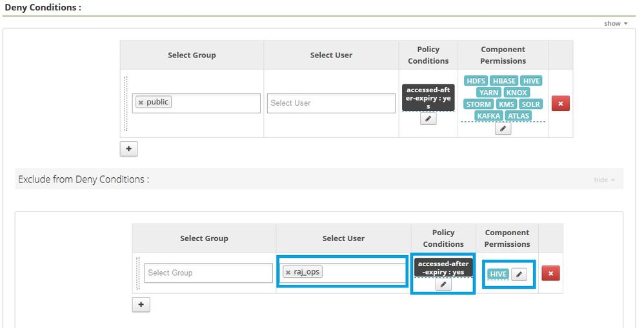Click the accessed-after-expiry condition in deny row
This screenshot has width=644, height=328.
click(428, 98)
